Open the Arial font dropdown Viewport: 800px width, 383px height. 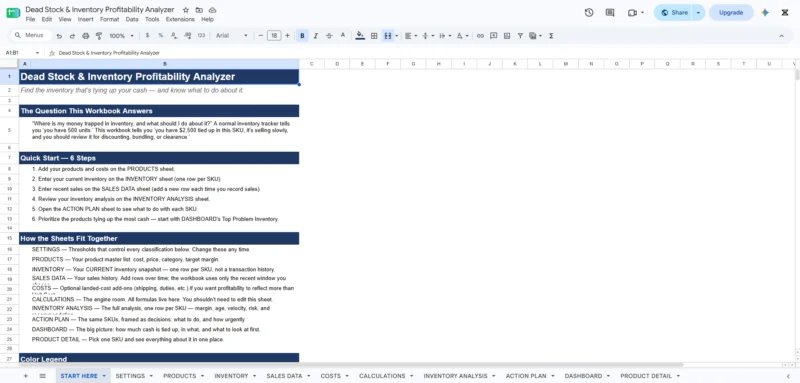(232, 36)
